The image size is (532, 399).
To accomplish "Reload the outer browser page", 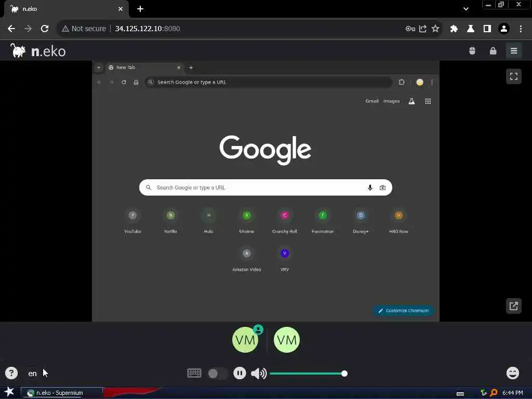I will 45,29.
